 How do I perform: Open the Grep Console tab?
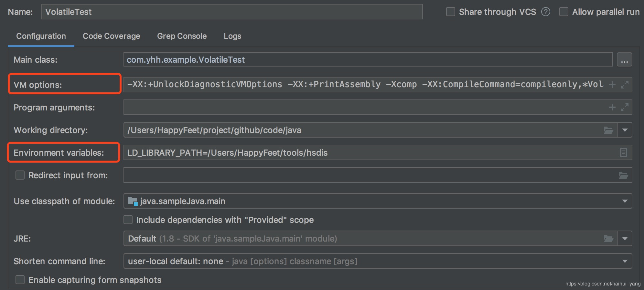(x=182, y=36)
